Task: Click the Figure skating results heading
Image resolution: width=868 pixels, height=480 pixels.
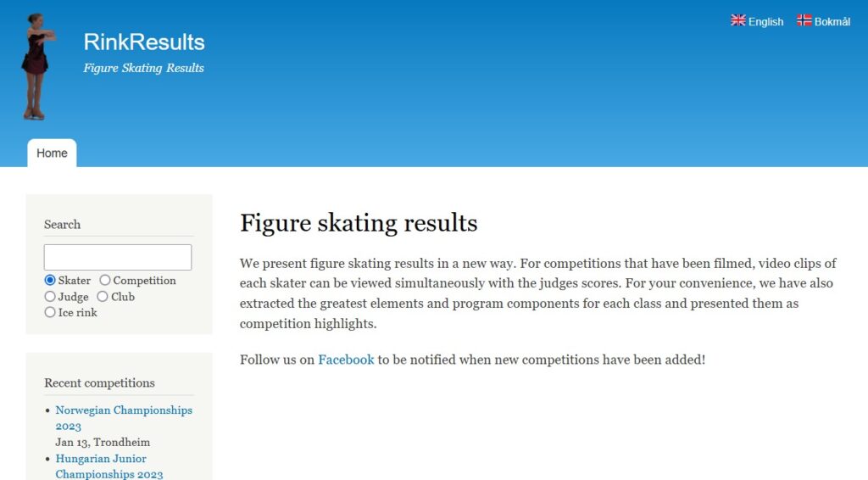Action: pyautogui.click(x=359, y=223)
